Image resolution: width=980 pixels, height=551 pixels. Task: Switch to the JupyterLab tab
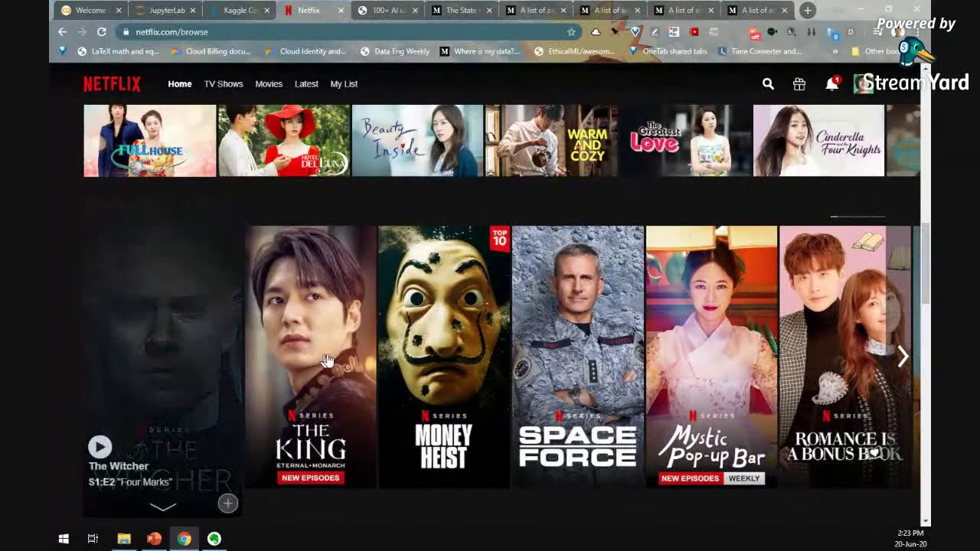(x=164, y=11)
